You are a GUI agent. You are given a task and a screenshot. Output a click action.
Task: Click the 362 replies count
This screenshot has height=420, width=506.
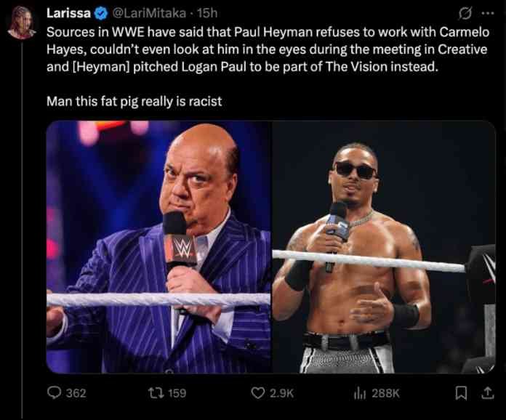click(76, 393)
